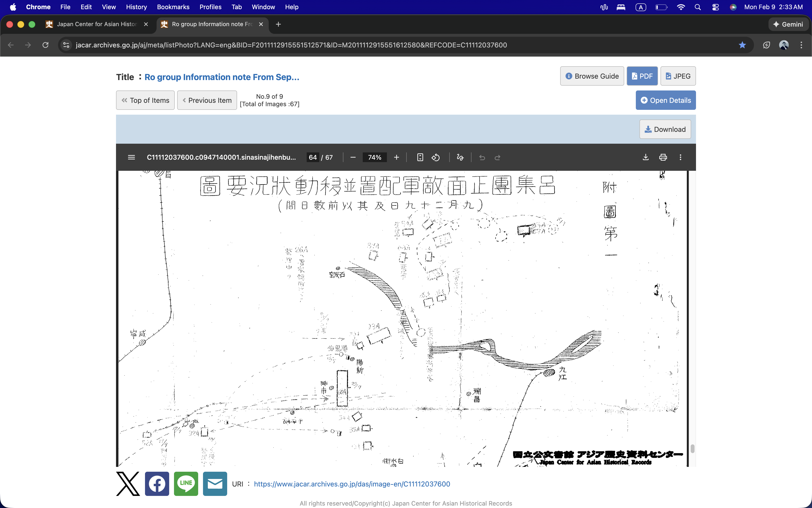Screen dimensions: 812x508
Task: Open the History menu
Action: (x=136, y=7)
